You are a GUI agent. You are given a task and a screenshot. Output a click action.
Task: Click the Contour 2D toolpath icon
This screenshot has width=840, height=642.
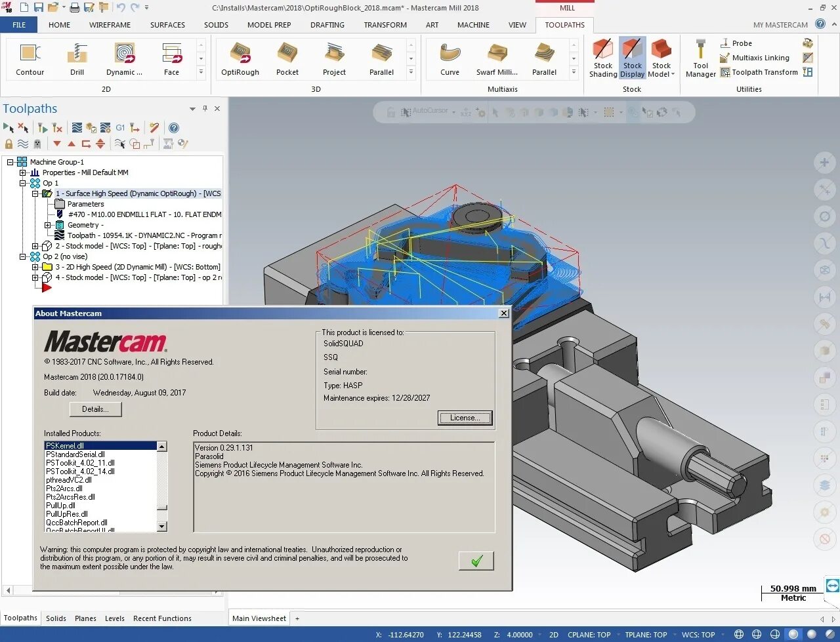click(30, 58)
